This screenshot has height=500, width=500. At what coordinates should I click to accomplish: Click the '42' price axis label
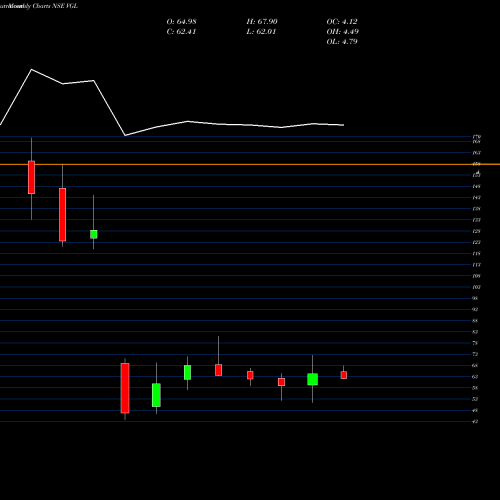point(475,421)
